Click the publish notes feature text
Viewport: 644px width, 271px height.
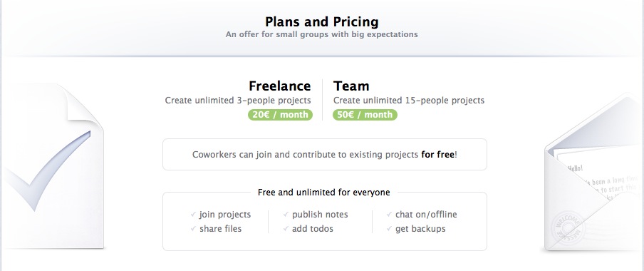tap(320, 215)
